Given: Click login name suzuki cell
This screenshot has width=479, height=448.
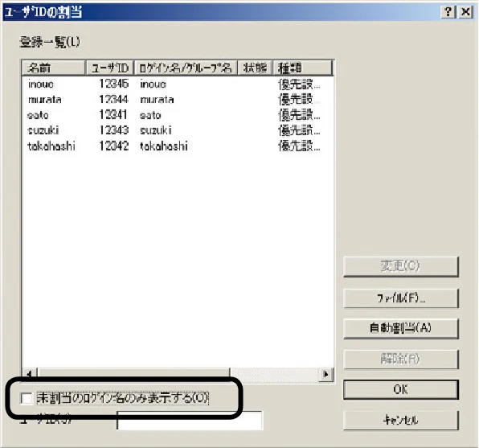Looking at the screenshot, I should 155,130.
